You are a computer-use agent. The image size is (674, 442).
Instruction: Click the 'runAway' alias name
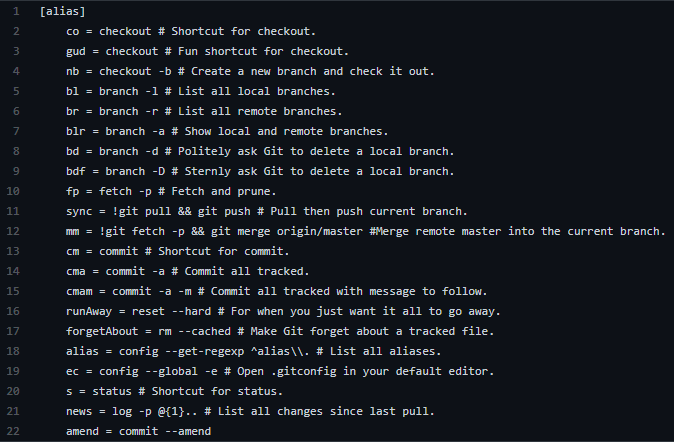pos(89,311)
